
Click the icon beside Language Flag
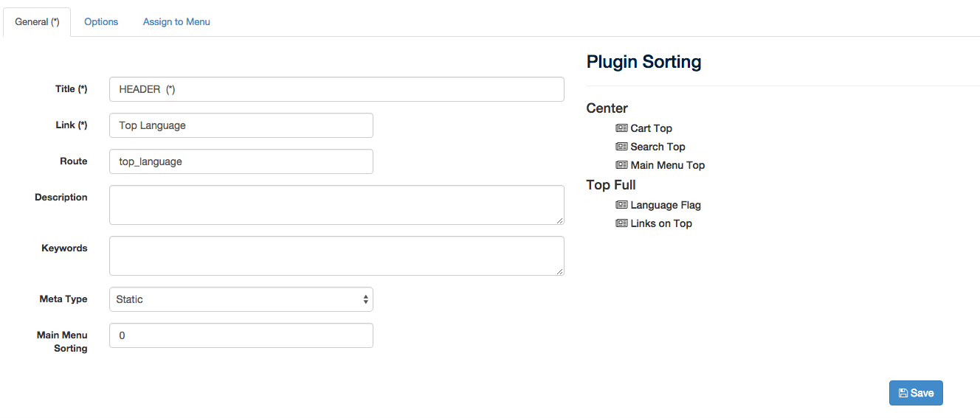point(621,205)
